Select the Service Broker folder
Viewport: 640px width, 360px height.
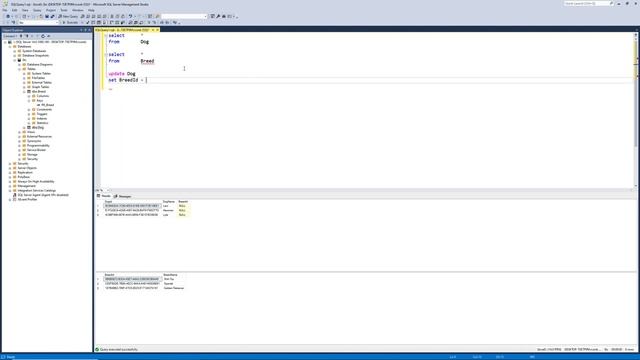36,150
